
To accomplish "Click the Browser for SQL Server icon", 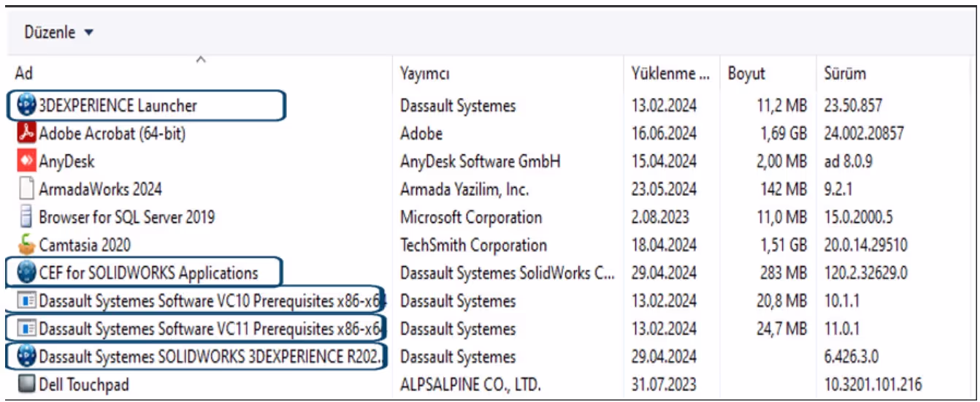I will (26, 216).
